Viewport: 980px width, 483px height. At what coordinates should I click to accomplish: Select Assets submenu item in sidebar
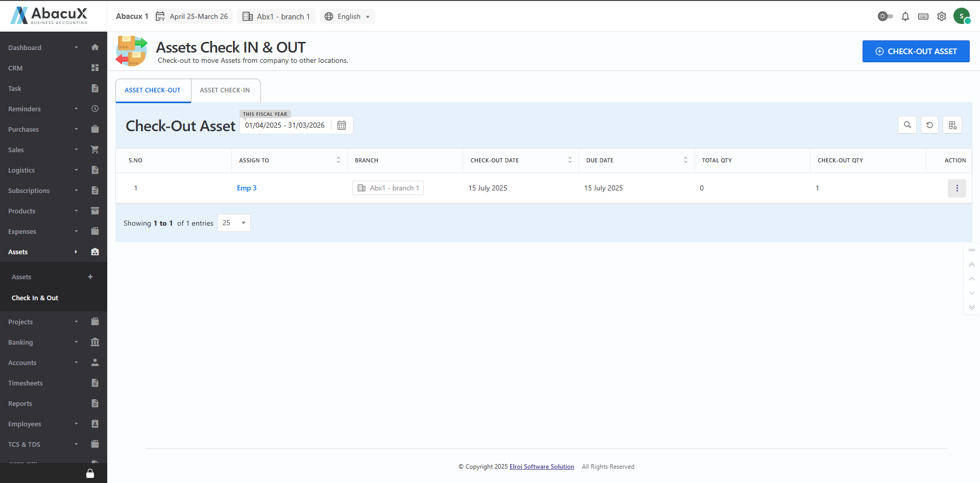pyautogui.click(x=21, y=277)
